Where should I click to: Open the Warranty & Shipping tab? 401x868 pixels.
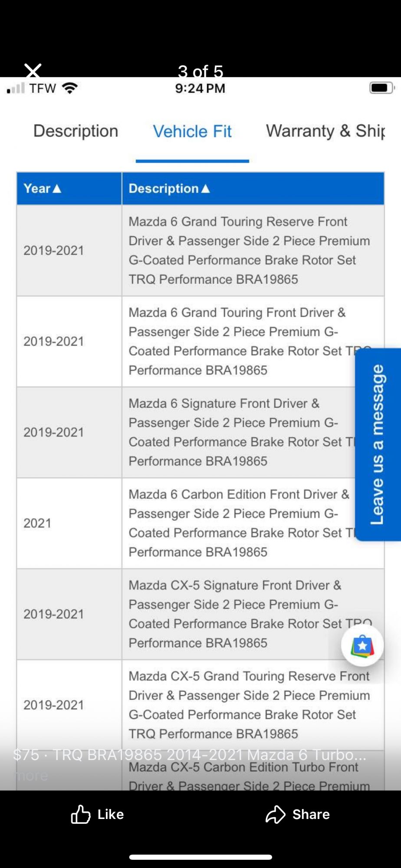coord(325,131)
